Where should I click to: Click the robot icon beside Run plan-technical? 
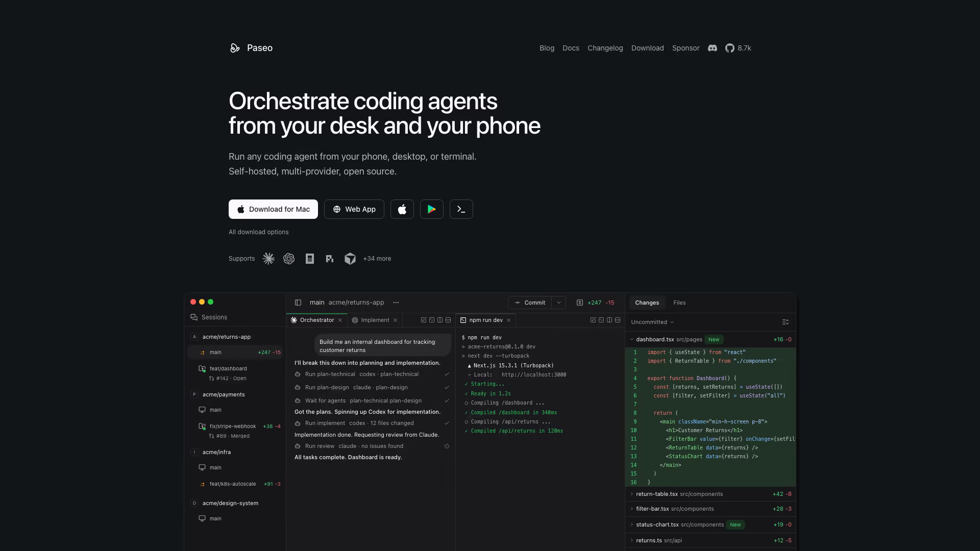pos(298,374)
